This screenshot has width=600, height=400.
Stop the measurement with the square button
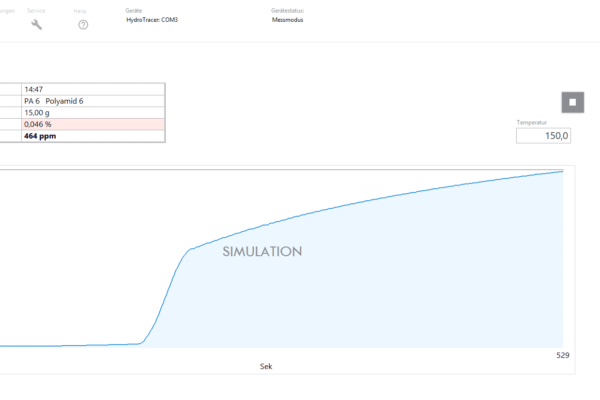(x=572, y=102)
